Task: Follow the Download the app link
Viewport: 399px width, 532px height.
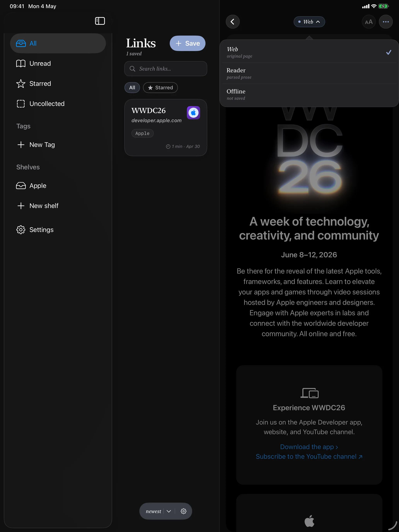Action: 309,447
